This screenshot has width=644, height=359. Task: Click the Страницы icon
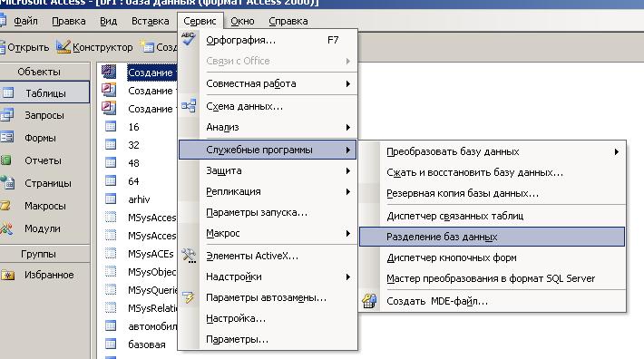pos(7,182)
